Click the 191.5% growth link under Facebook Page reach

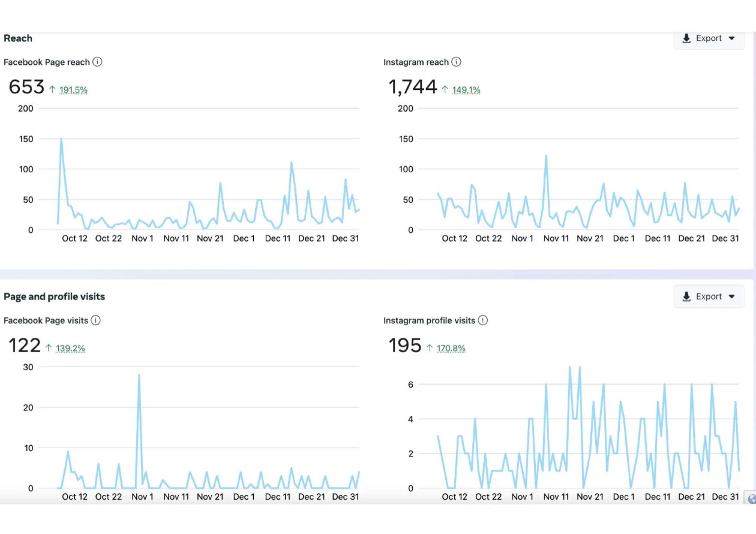73,90
